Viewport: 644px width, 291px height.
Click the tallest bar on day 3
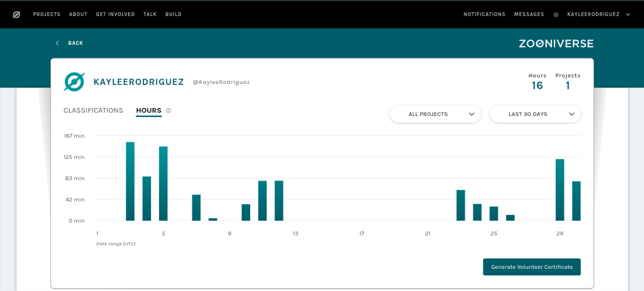tap(130, 181)
